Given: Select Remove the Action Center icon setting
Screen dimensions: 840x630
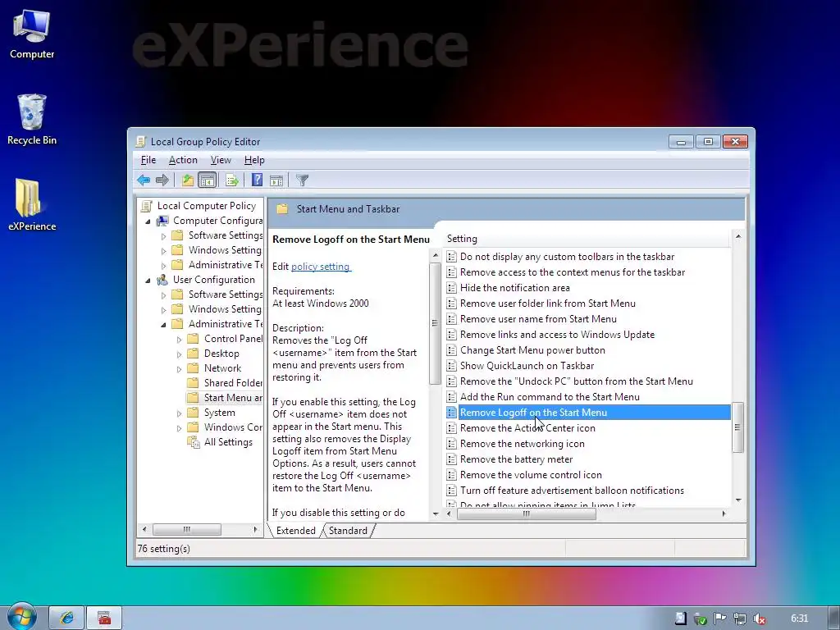Looking at the screenshot, I should point(527,428).
